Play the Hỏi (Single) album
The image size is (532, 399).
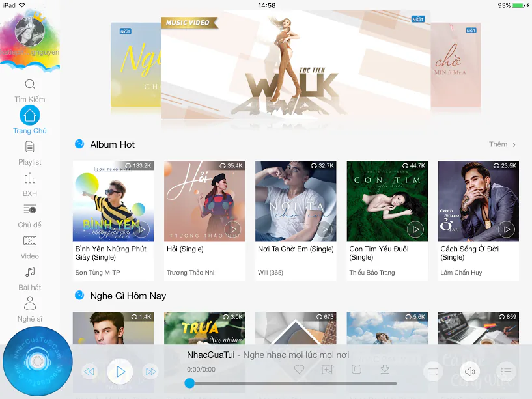(232, 229)
